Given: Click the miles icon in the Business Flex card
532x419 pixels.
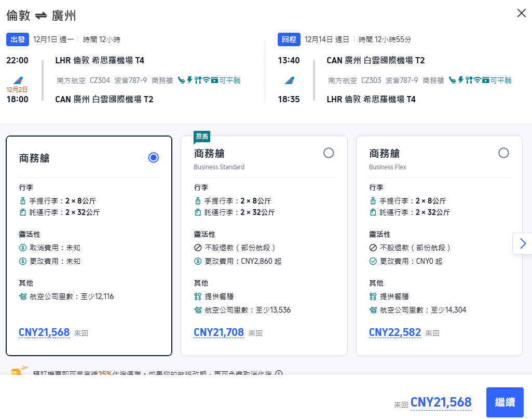Looking at the screenshot, I should [373, 310].
